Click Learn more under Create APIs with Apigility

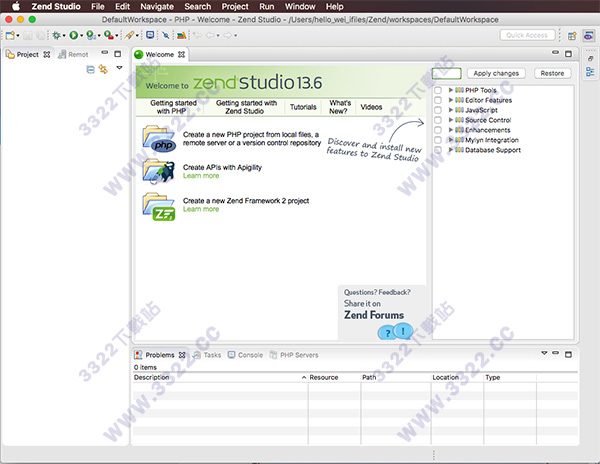pyautogui.click(x=201, y=176)
